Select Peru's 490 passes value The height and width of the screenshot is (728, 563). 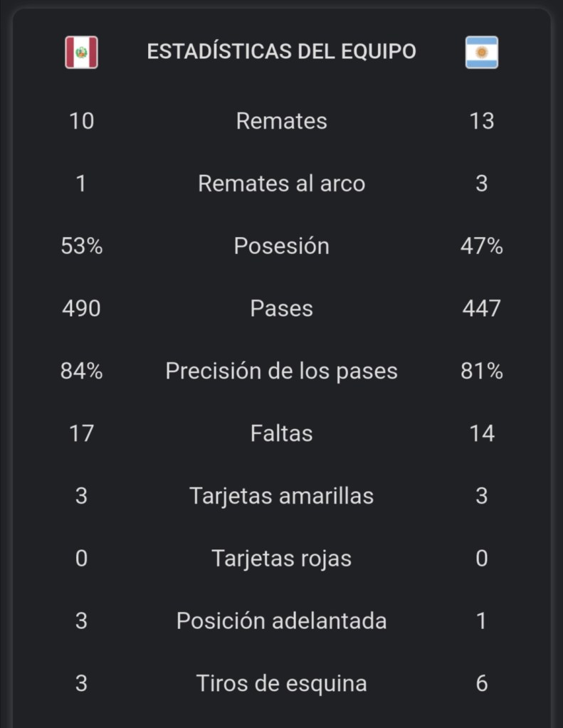click(81, 309)
